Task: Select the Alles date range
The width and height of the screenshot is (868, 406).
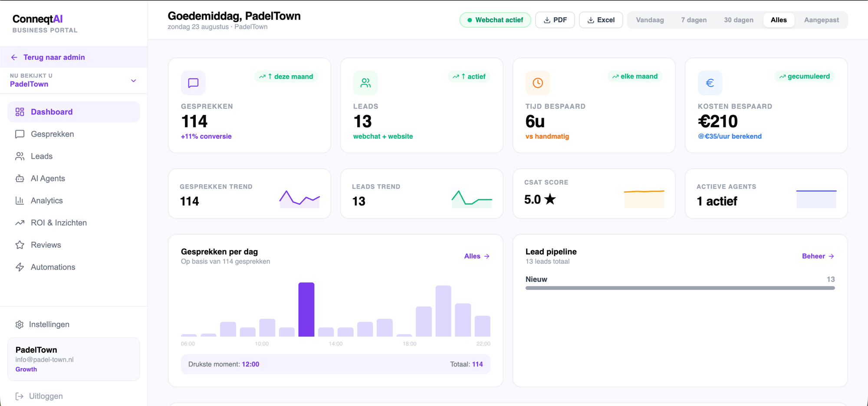Action: pos(779,20)
